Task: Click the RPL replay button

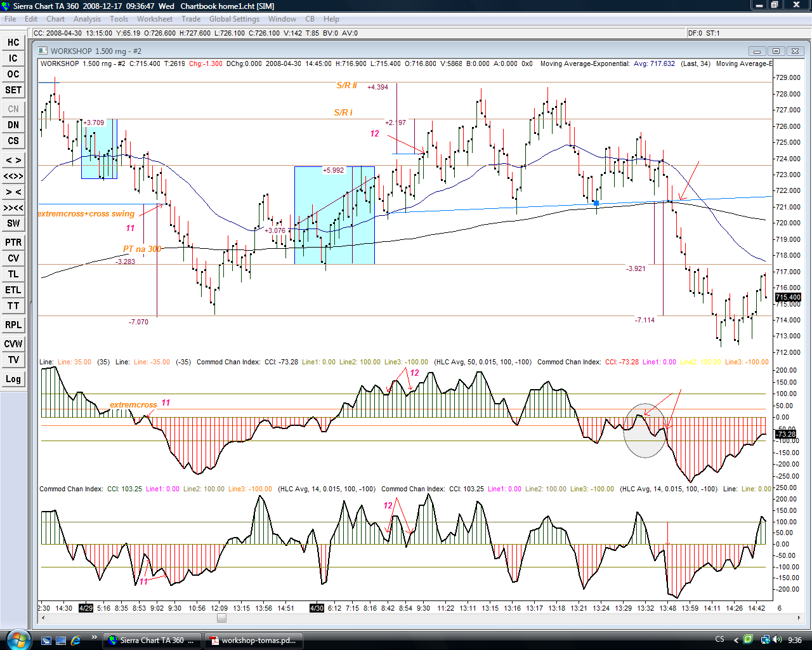Action: [13, 325]
